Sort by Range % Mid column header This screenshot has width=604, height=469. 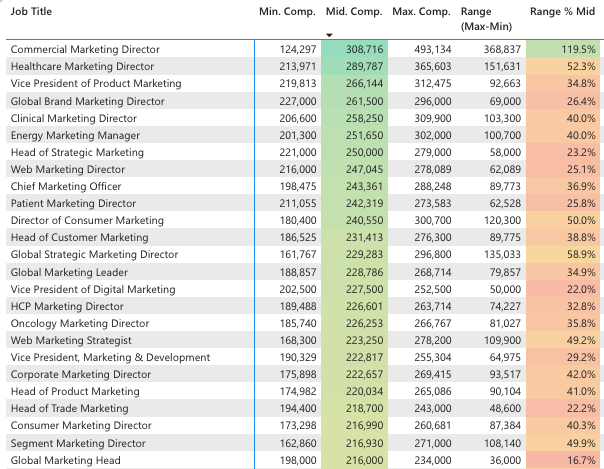(x=562, y=12)
